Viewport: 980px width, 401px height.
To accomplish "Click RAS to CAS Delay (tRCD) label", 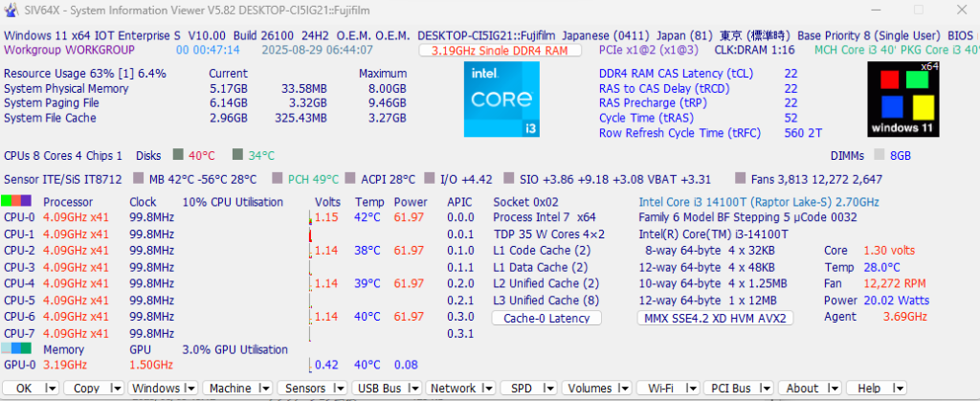I will [664, 89].
